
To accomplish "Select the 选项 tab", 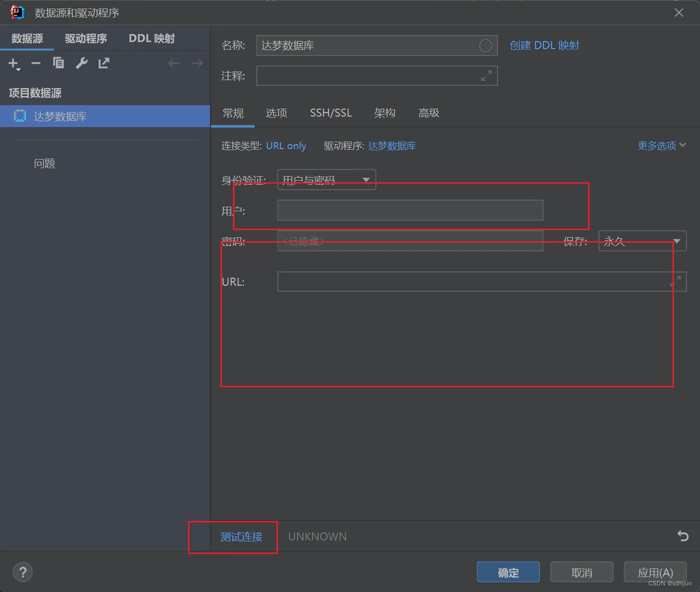I will 276,113.
